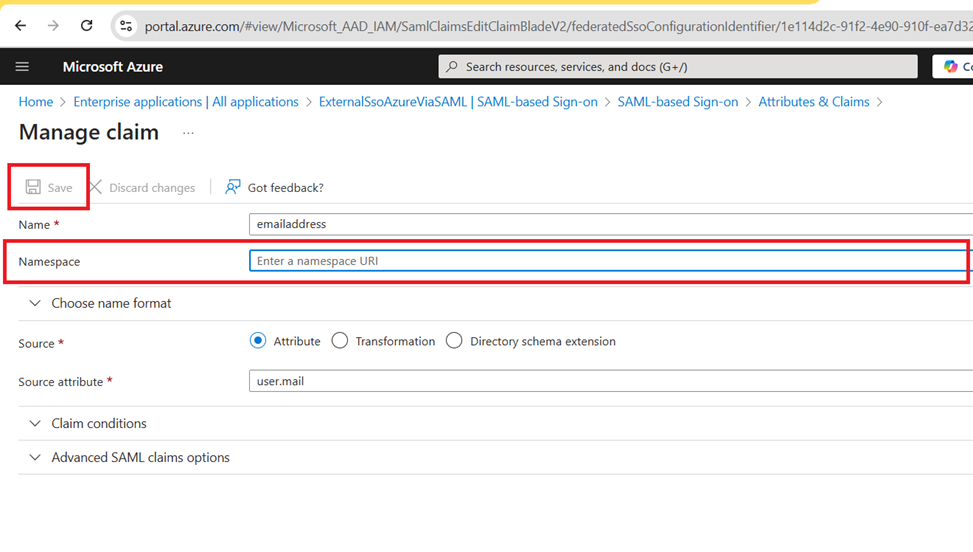Go to Home breadcrumb
This screenshot has width=973, height=552.
[35, 102]
